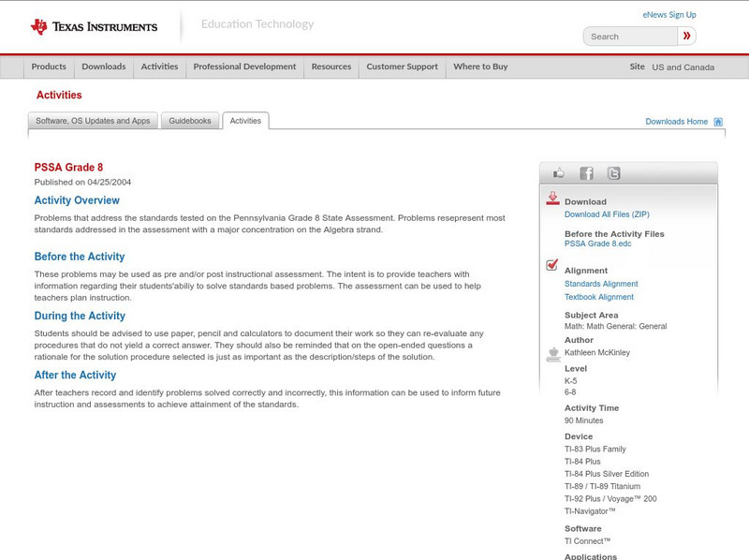Select the Activities tab
This screenshot has height=560, width=749.
point(245,121)
